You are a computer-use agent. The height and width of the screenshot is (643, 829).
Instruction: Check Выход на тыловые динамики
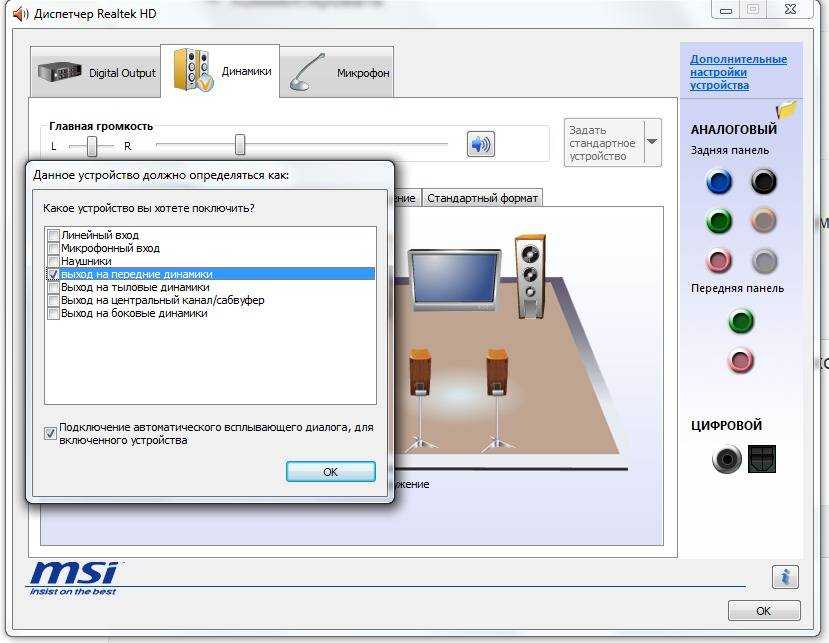pos(53,287)
